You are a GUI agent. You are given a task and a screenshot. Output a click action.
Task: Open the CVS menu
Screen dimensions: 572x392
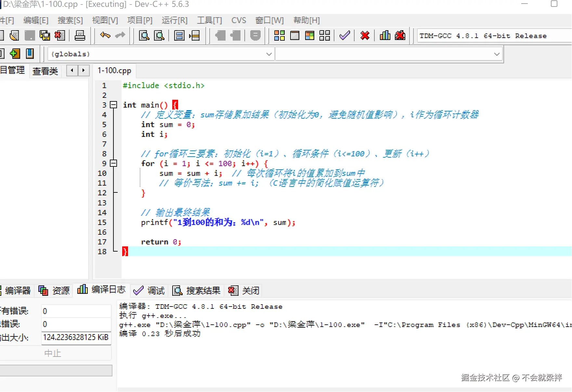coord(239,20)
